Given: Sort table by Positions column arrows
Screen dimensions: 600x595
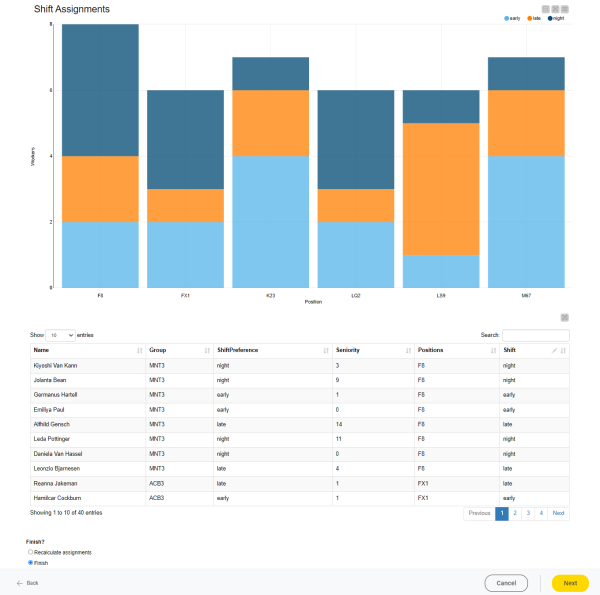Looking at the screenshot, I should point(493,350).
